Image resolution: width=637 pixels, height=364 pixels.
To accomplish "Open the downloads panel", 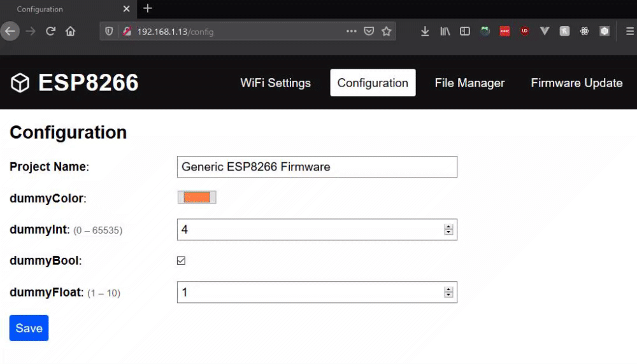I will (425, 31).
